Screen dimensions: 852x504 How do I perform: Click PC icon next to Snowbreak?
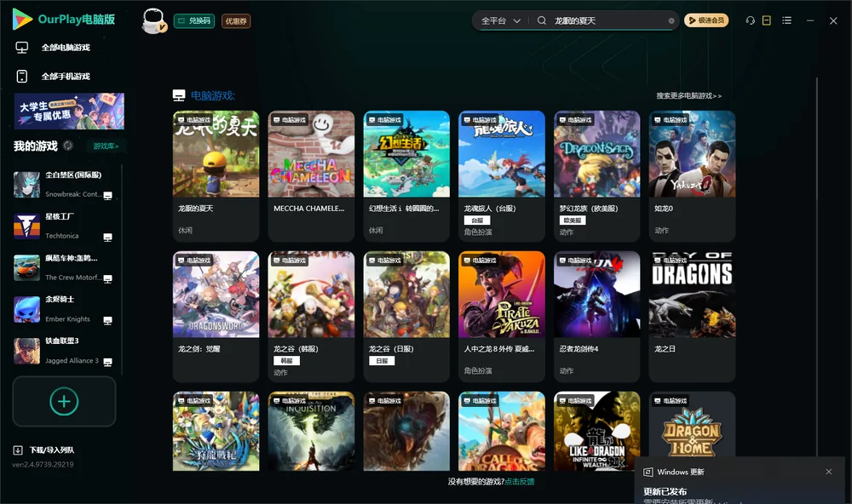pos(107,196)
